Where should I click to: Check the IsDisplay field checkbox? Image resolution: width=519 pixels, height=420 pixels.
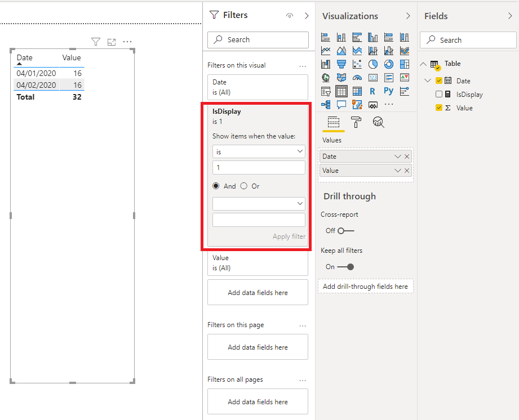439,94
